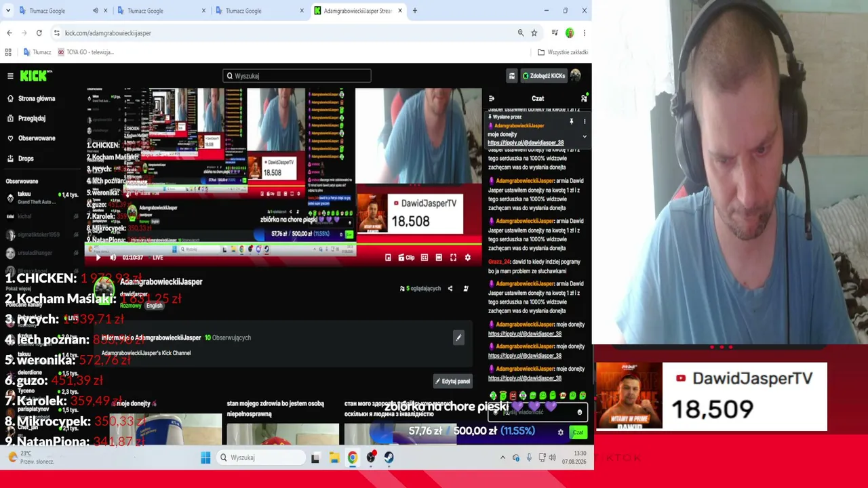The height and width of the screenshot is (488, 868).
Task: Open TOYA GO bookmark
Action: tap(86, 52)
